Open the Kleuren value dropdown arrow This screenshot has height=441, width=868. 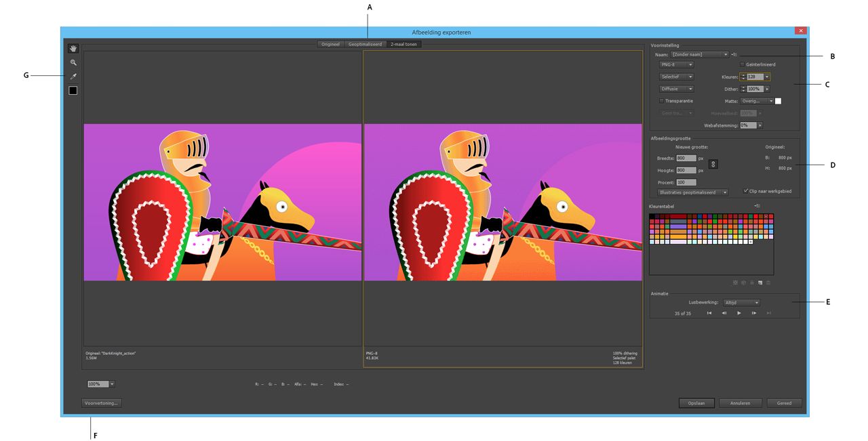(x=767, y=77)
